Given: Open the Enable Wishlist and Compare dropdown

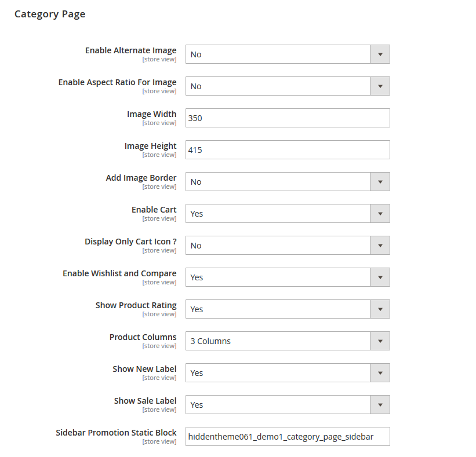Looking at the screenshot, I should coord(287,277).
